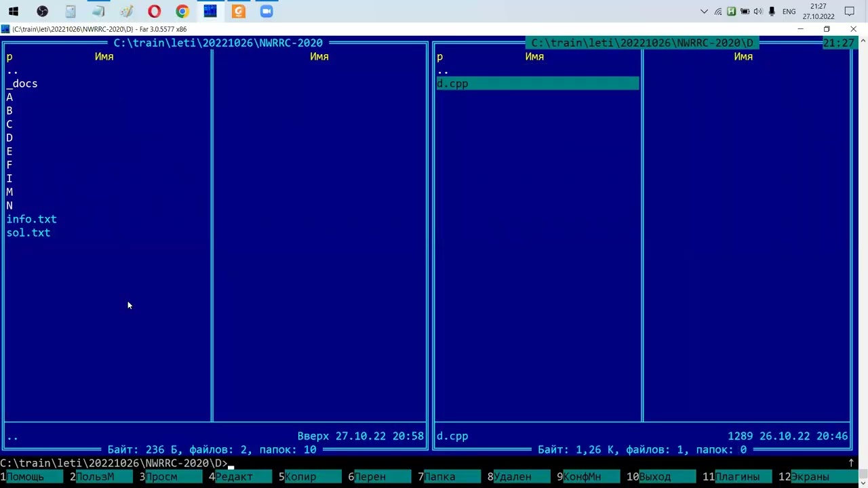Launch Calculator from the taskbar

(x=71, y=12)
